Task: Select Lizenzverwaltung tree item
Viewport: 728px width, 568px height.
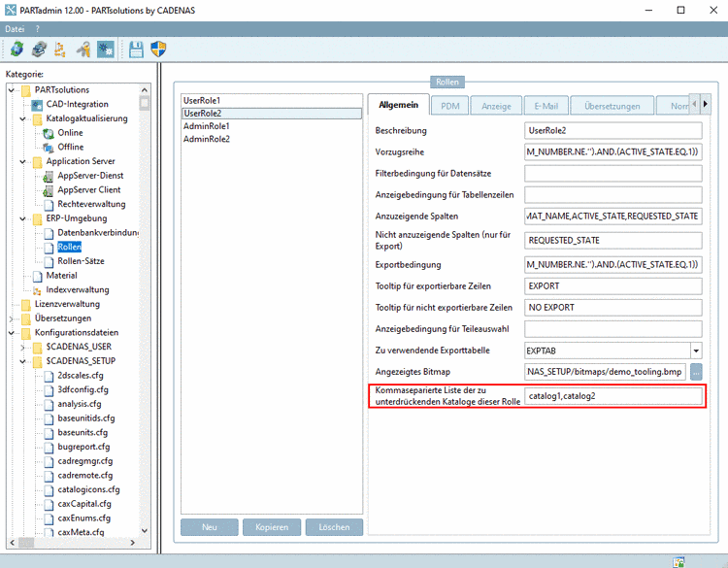Action: tap(67, 304)
